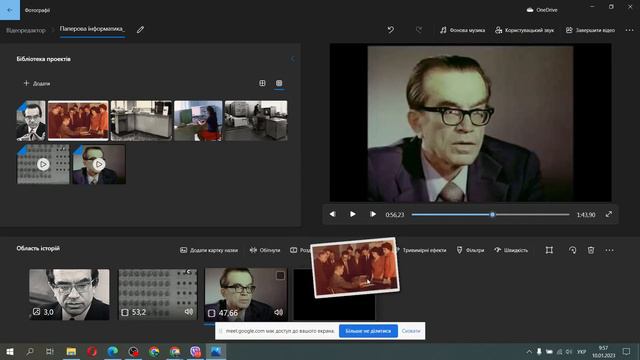
Task: Open taskbar search
Action: point(30,351)
